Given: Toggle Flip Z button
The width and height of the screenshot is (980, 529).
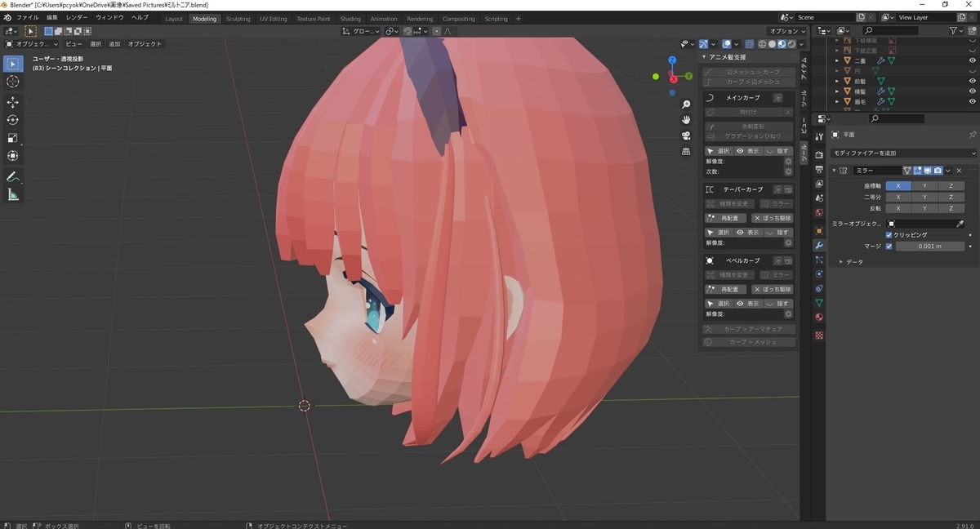Looking at the screenshot, I should [x=951, y=208].
